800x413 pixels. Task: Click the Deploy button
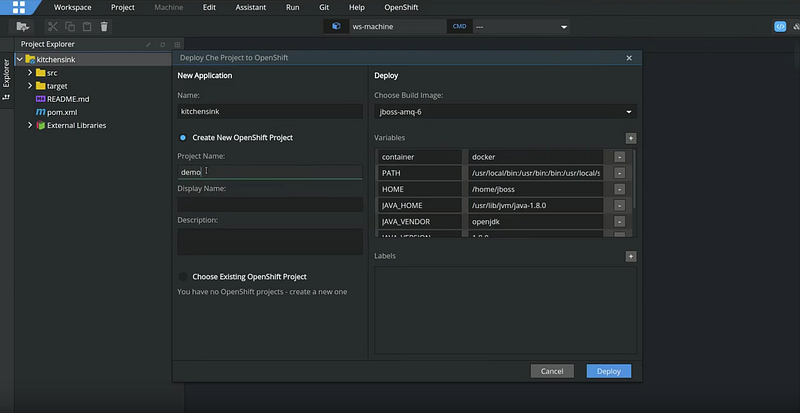(x=609, y=371)
